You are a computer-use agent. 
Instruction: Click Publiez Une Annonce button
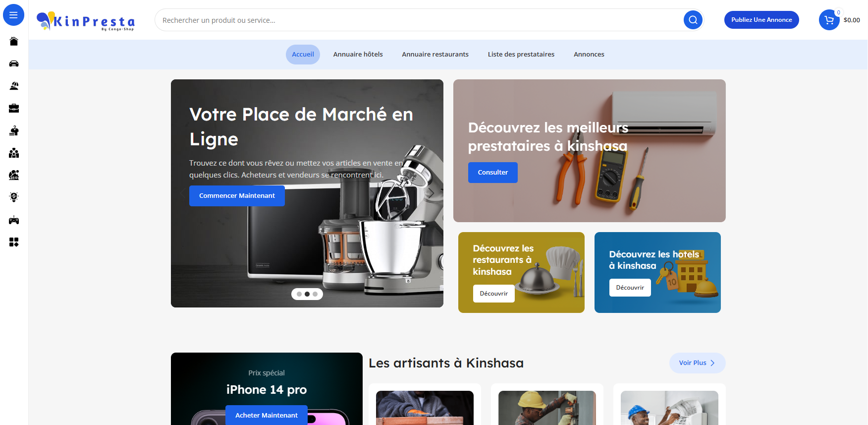pos(761,20)
